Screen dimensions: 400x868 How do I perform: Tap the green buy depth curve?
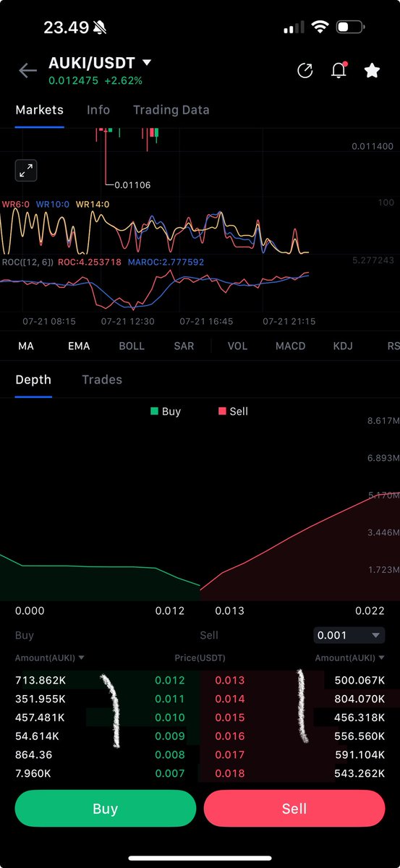tap(100, 571)
